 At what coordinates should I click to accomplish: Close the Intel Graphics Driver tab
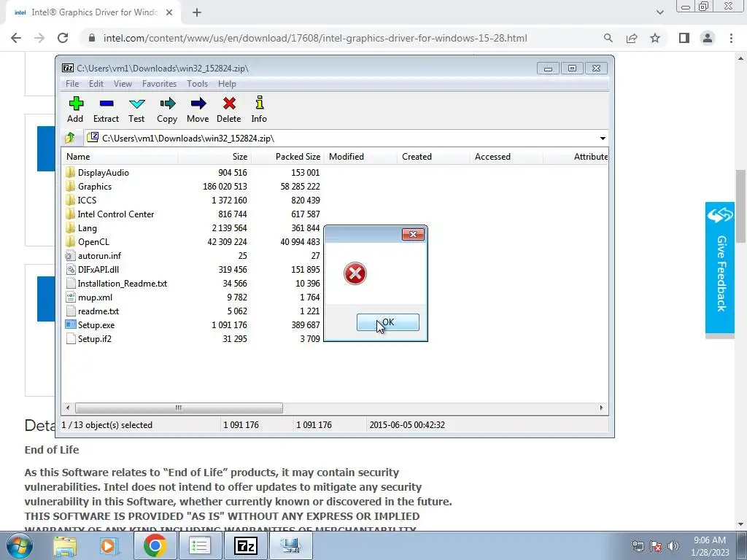169,12
